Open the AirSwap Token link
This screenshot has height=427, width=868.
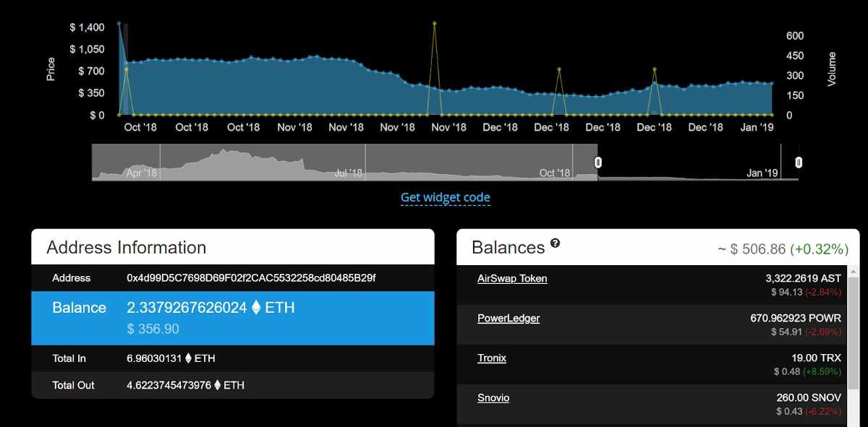point(512,278)
